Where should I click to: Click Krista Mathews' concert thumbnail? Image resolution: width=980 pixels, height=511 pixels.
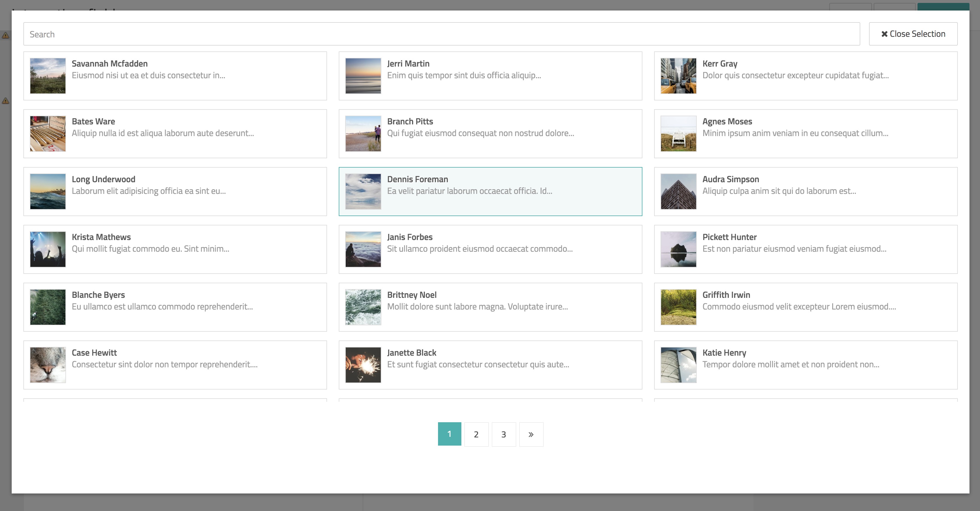pyautogui.click(x=47, y=249)
